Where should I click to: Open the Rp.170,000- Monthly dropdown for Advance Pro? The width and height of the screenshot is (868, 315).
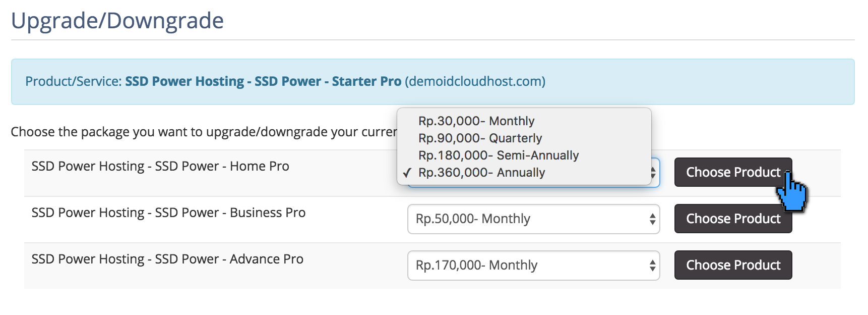(x=533, y=265)
